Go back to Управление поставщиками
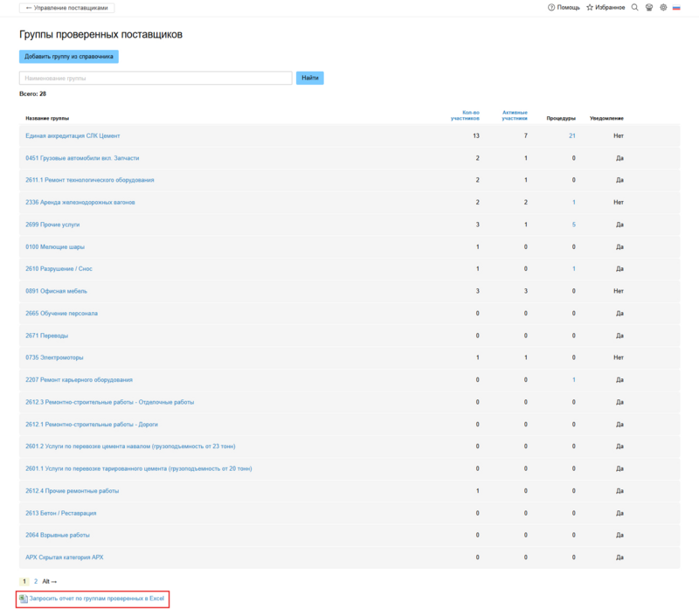Screen dimensions: 699x616 click(66, 7)
